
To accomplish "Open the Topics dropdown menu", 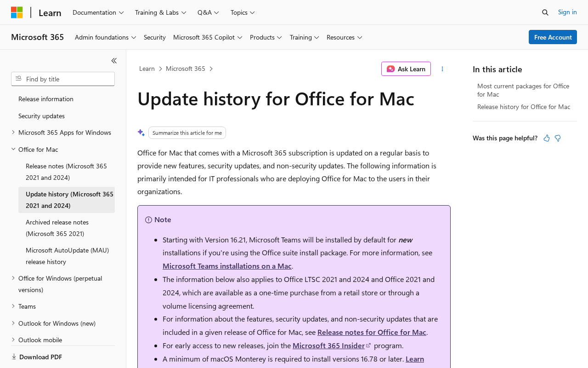I will point(243,12).
